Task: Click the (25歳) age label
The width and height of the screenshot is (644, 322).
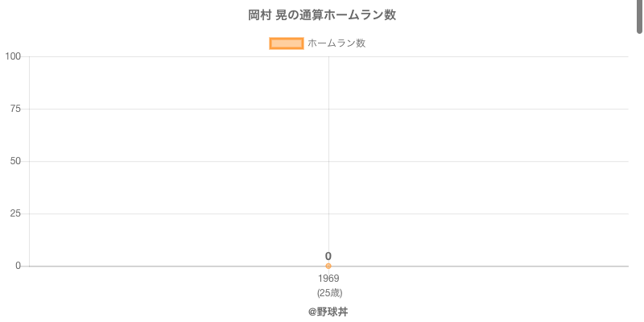Action: [329, 292]
